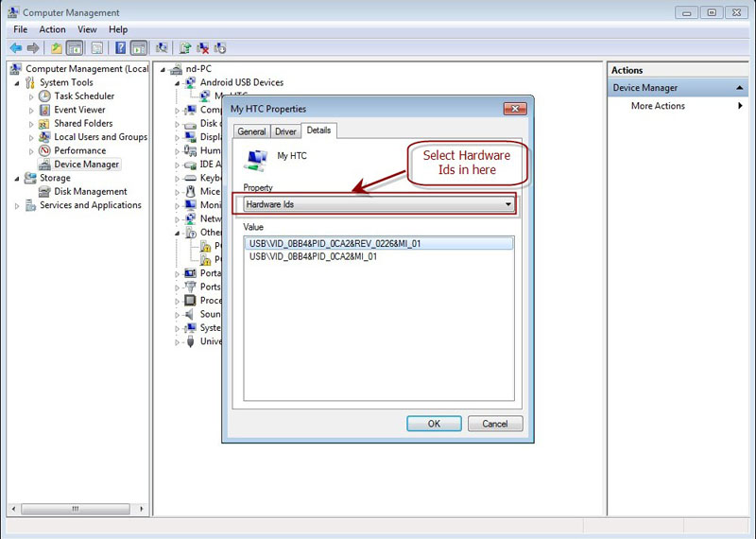756x539 pixels.
Task: Click the nd-PC computer icon
Action: pyautogui.click(x=177, y=69)
